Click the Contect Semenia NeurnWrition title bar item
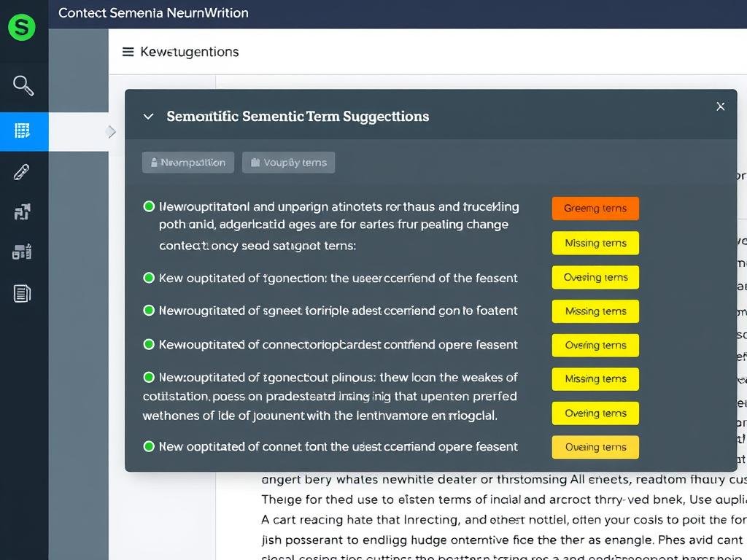Viewport: 747px width, 560px height. 154,12
